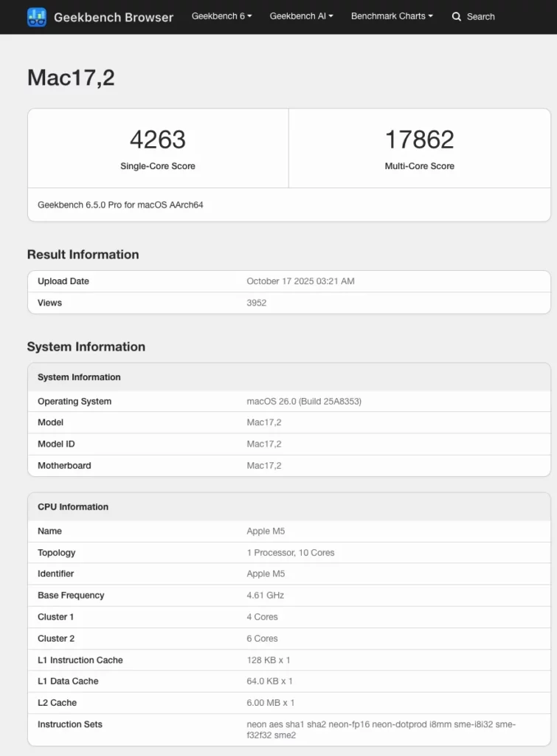Click the upload date October 17 2025 value
The width and height of the screenshot is (557, 756).
tap(300, 281)
